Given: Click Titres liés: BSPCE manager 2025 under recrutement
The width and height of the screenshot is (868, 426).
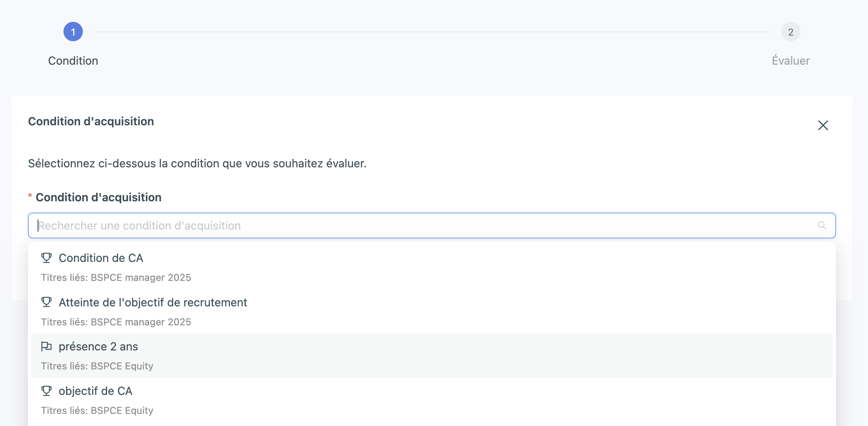Looking at the screenshot, I should 116,322.
